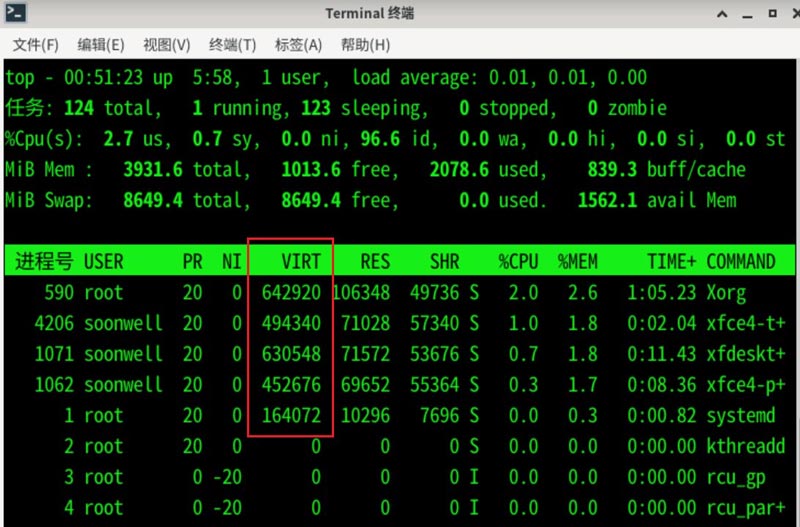Click the xfce4-t+ command name
800x527 pixels.
point(746,323)
